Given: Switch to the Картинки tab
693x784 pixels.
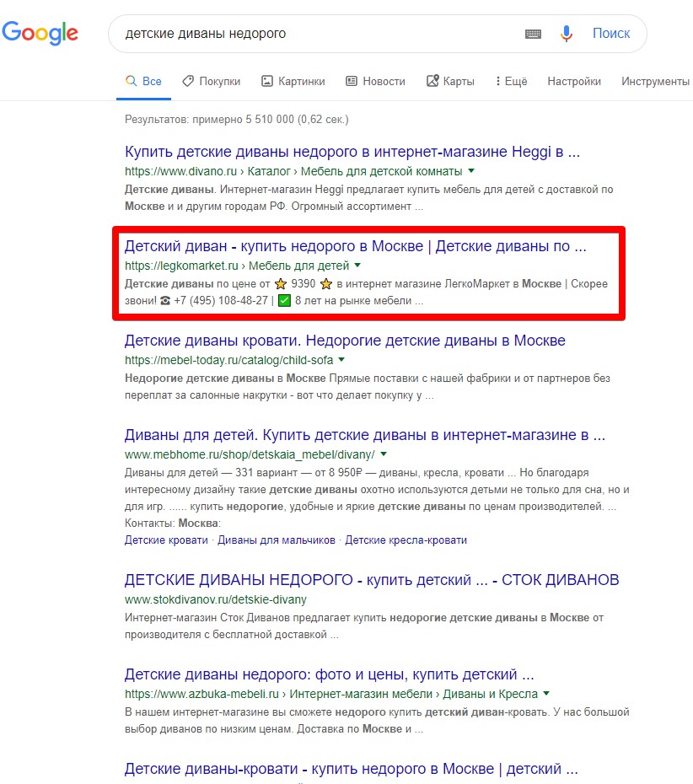Looking at the screenshot, I should click(x=293, y=81).
